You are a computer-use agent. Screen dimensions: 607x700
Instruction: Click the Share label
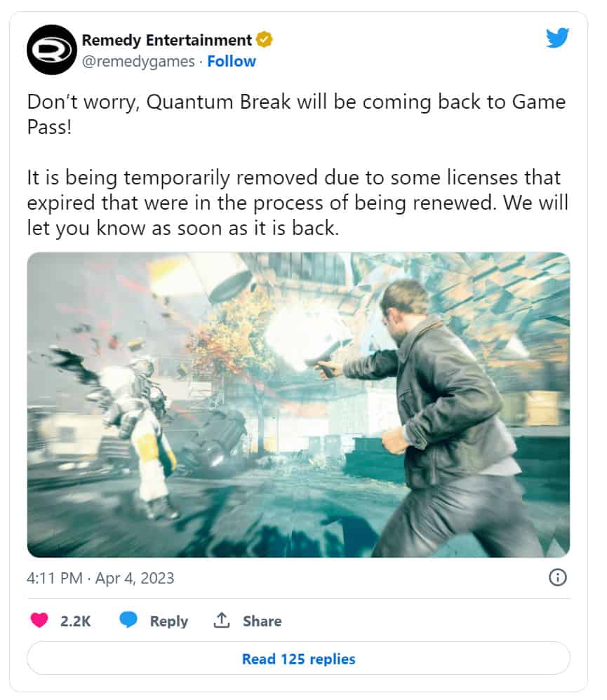point(262,621)
